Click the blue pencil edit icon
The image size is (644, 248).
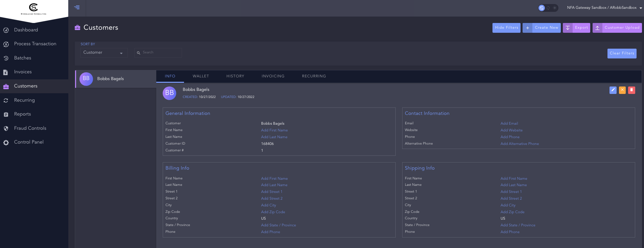pyautogui.click(x=613, y=90)
